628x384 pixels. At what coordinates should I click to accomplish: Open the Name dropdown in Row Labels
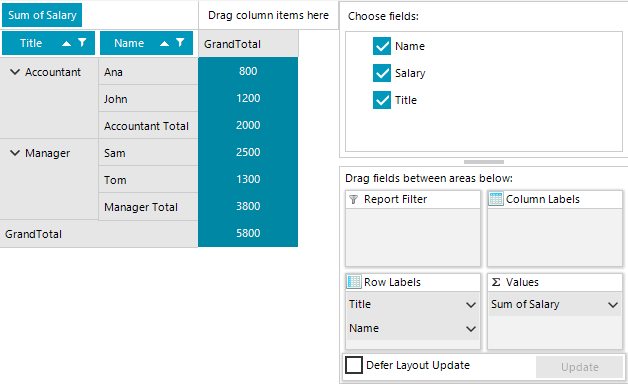tap(471, 329)
